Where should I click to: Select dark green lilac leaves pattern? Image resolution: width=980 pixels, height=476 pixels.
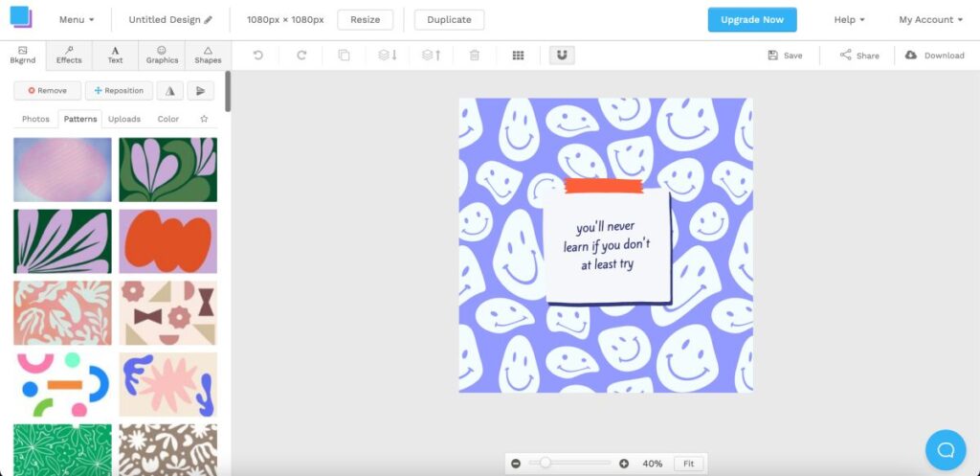62,241
